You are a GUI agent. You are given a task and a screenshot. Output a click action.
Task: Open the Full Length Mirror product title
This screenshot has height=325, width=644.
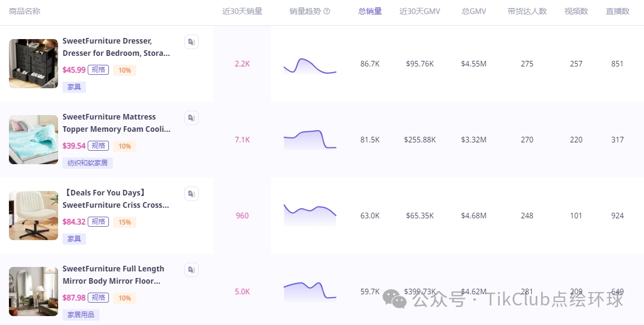pos(113,275)
